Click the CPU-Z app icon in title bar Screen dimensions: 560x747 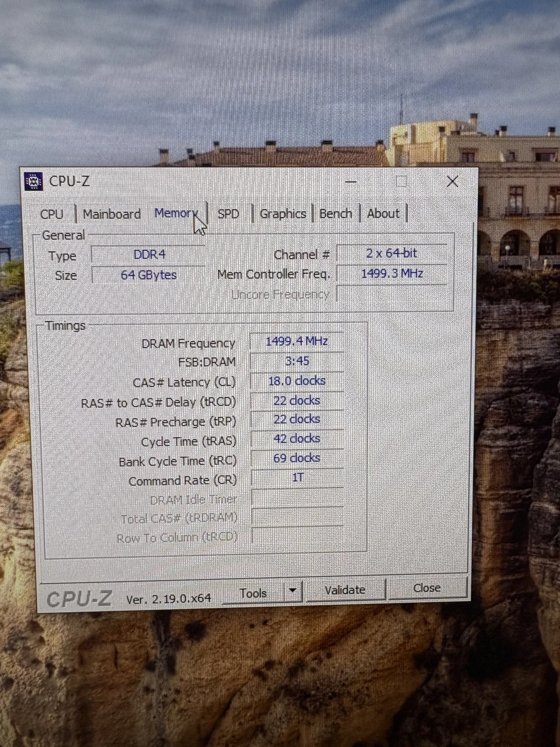click(33, 181)
